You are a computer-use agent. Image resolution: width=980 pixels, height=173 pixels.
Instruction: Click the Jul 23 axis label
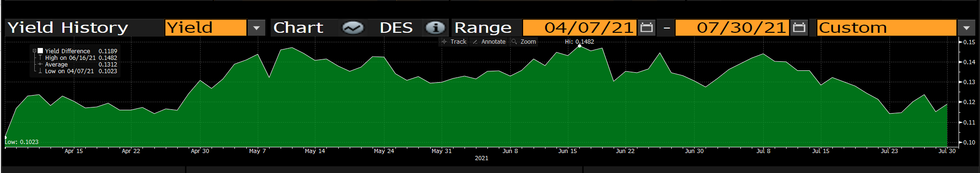pyautogui.click(x=889, y=151)
